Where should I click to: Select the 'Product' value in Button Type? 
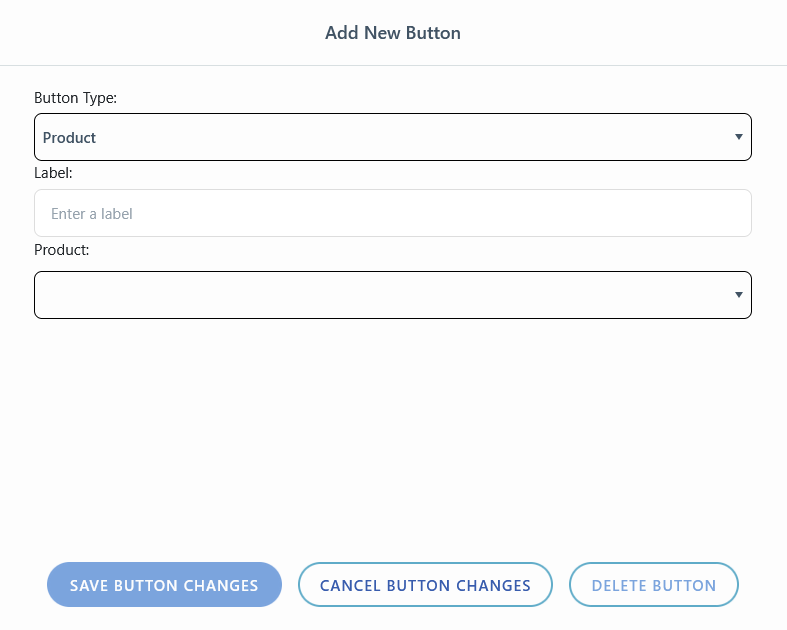tap(69, 138)
